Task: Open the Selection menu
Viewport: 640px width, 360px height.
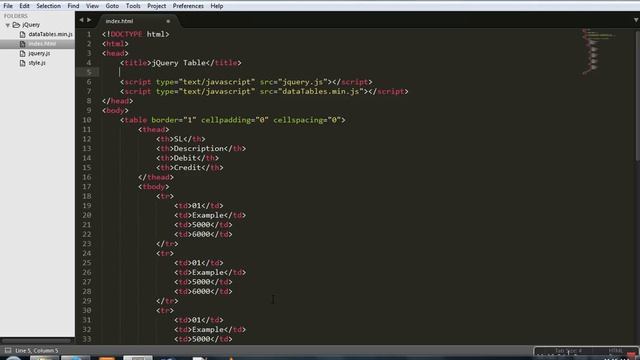Action: point(48,6)
